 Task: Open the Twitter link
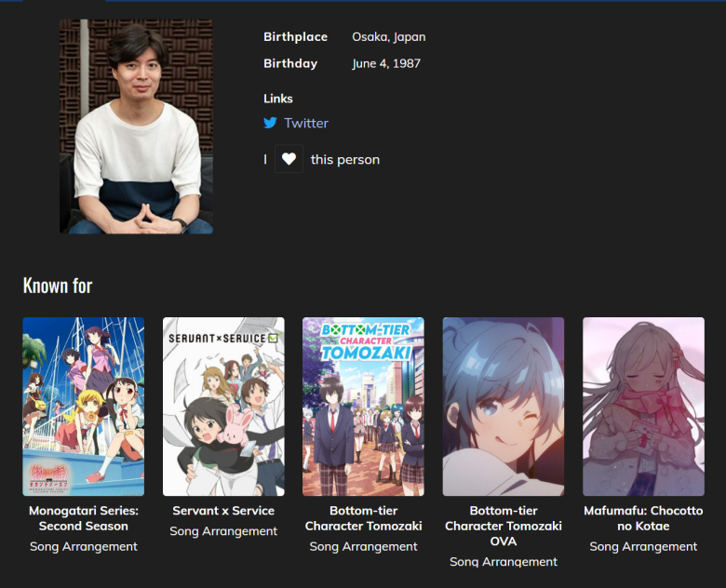(x=306, y=123)
